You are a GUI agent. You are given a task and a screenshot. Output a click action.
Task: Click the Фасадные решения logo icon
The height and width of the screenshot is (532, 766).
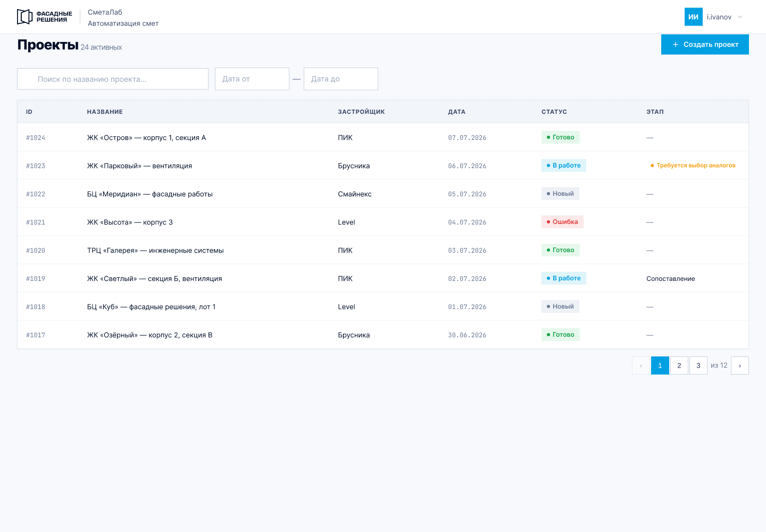coord(25,17)
